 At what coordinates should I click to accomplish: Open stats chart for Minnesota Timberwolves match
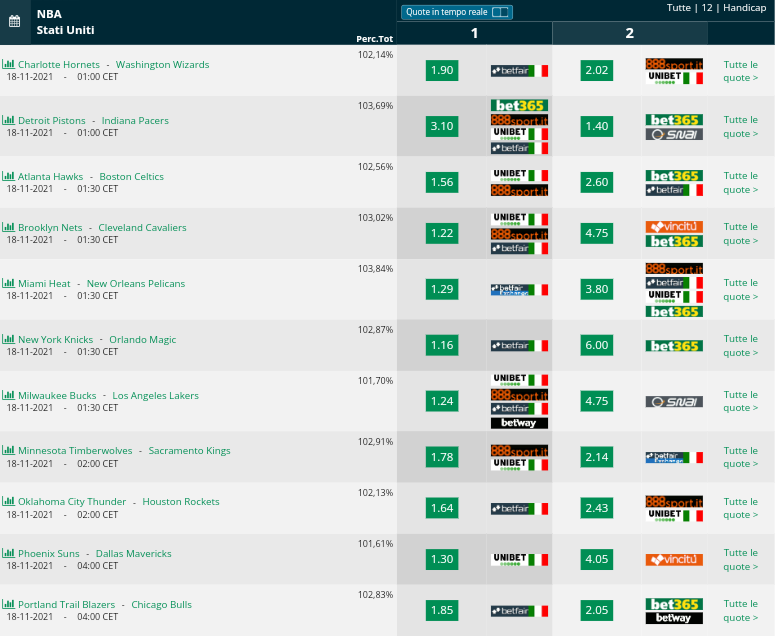point(8,450)
